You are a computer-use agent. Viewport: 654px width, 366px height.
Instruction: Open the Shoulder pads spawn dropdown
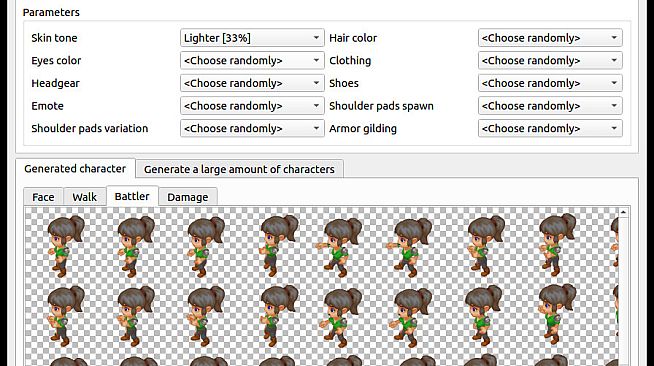550,106
